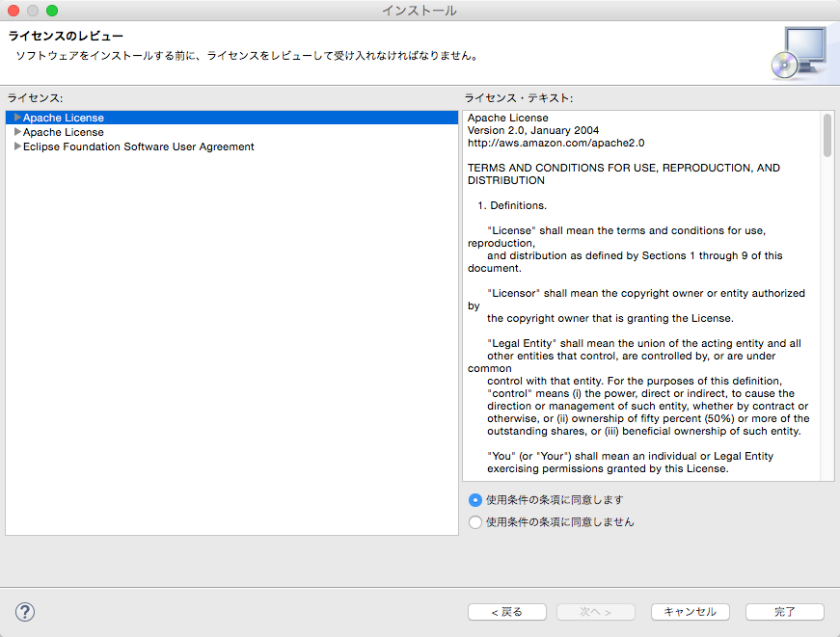Click the 戻る back button
Image resolution: width=840 pixels, height=637 pixels.
pos(507,612)
